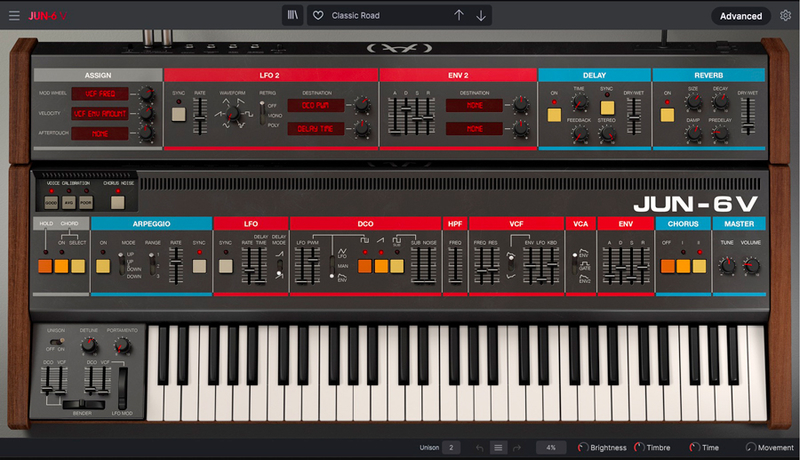Toggle the Arpeggio On button
800x460 pixels.
tap(103, 266)
